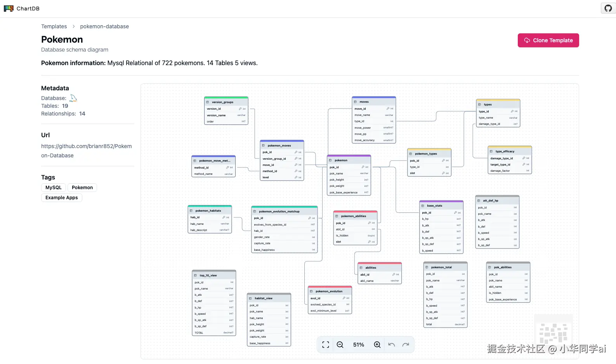Click target_type_id row in type_efficacy

510,164
